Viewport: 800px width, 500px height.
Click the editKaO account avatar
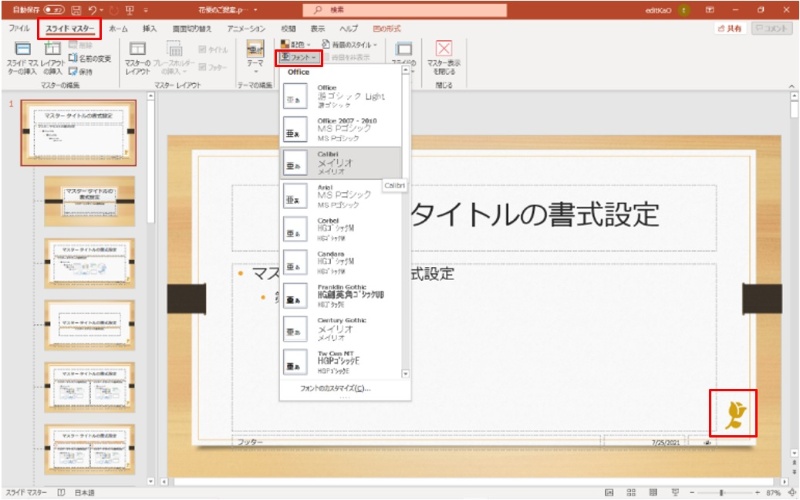pos(684,10)
